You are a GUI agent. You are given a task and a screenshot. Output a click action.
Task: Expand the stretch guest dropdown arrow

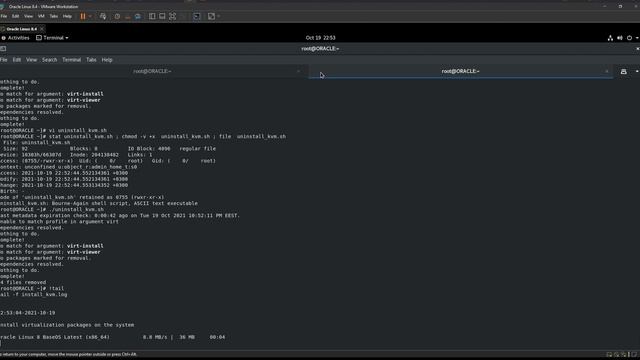(x=218, y=16)
